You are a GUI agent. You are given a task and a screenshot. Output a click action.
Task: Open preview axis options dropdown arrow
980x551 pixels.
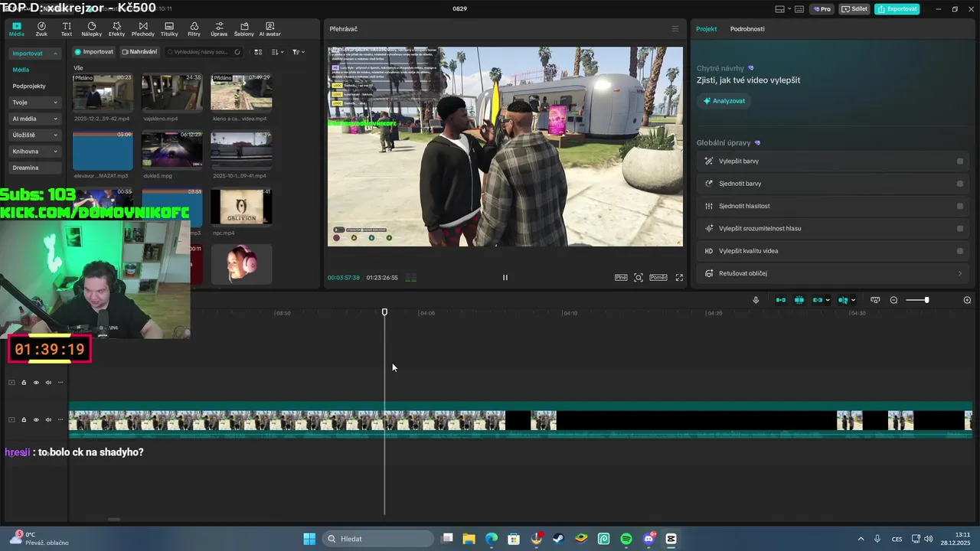click(853, 300)
